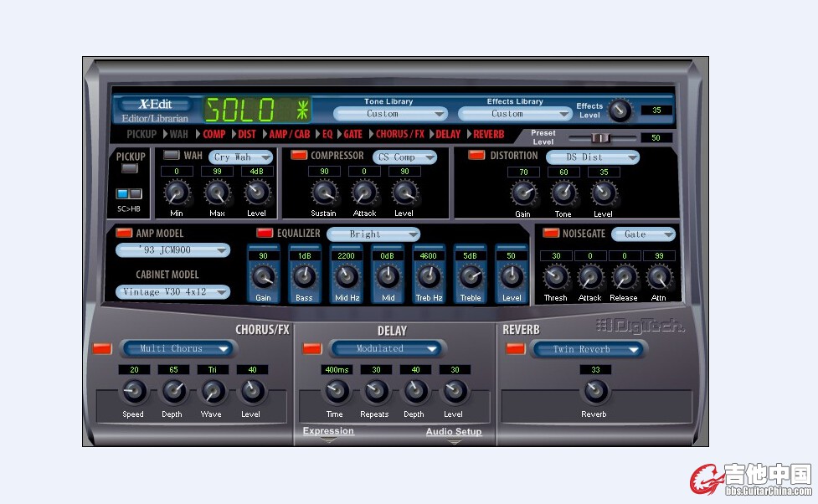Viewport: 818px width, 504px height.
Task: Click the Noisegate Release knob
Action: [x=625, y=277]
